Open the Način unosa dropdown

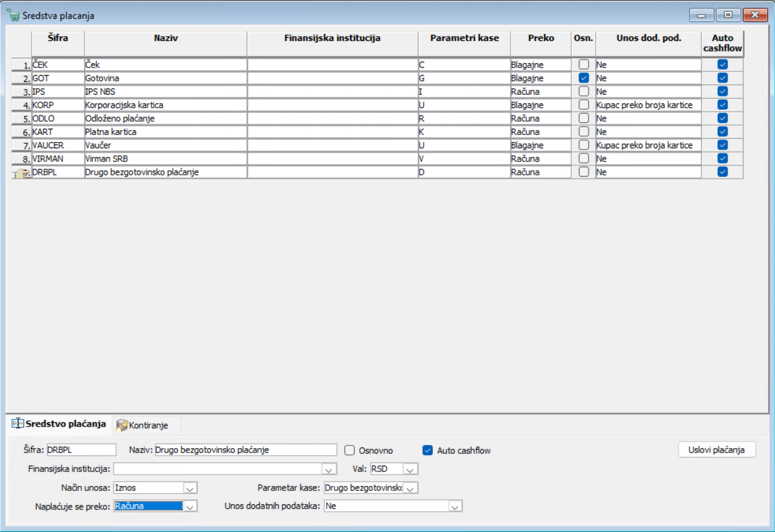tap(190, 488)
